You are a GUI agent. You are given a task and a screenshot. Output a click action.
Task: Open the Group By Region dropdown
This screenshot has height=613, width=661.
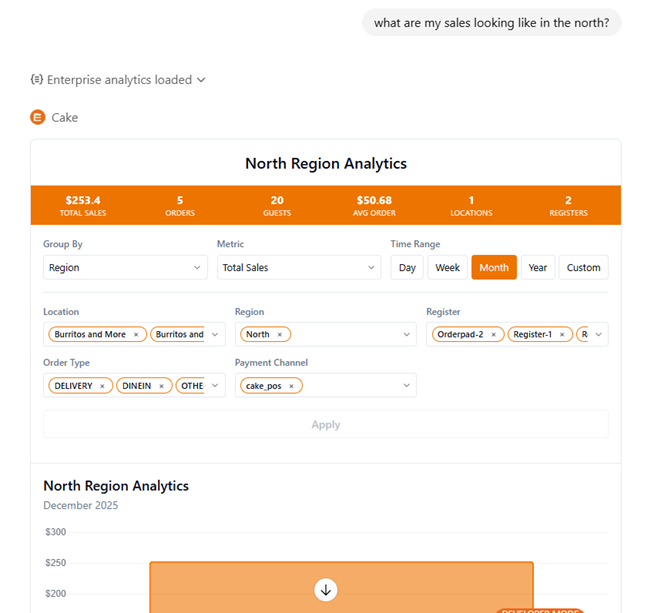click(125, 268)
